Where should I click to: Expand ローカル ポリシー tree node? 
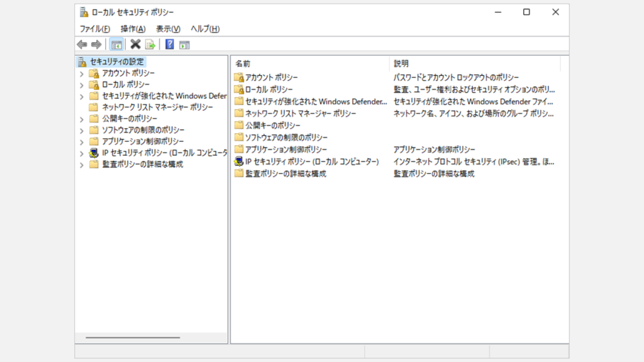[81, 85]
